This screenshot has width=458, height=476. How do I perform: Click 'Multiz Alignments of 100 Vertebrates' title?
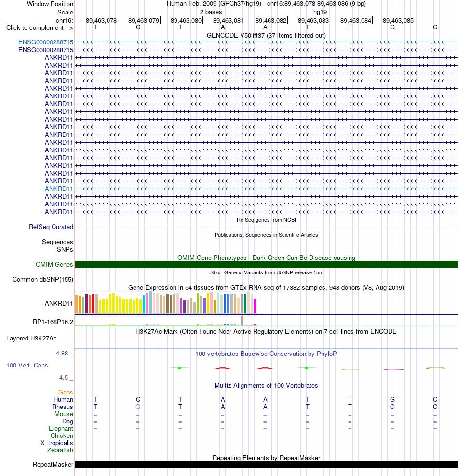pyautogui.click(x=266, y=386)
